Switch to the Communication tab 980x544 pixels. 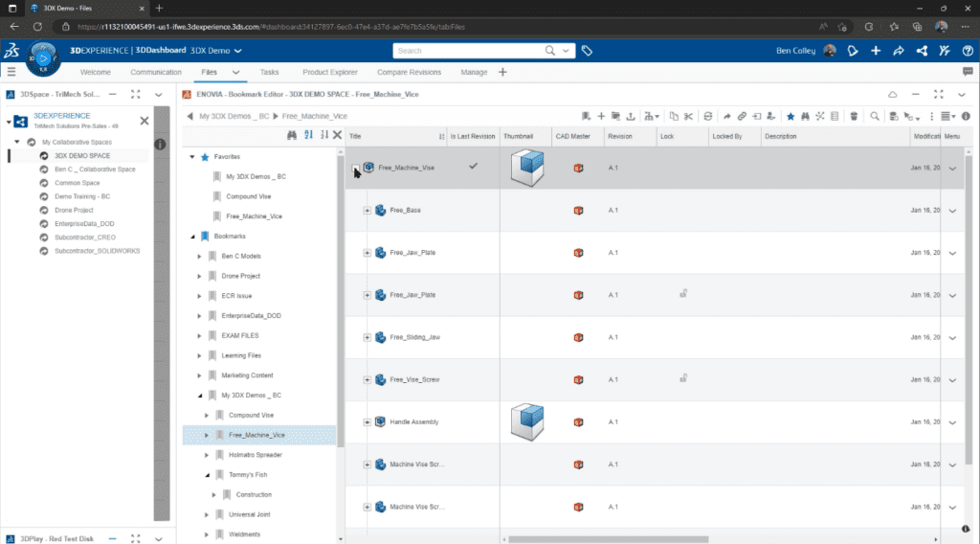156,72
